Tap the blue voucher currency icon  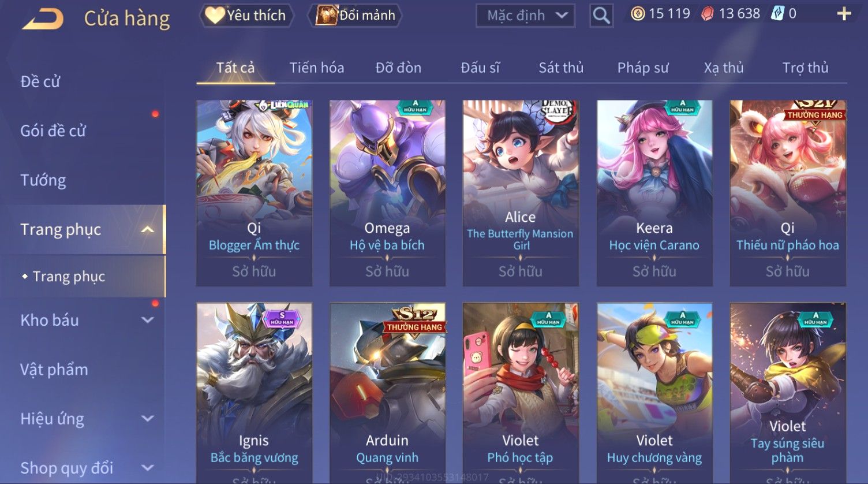778,14
